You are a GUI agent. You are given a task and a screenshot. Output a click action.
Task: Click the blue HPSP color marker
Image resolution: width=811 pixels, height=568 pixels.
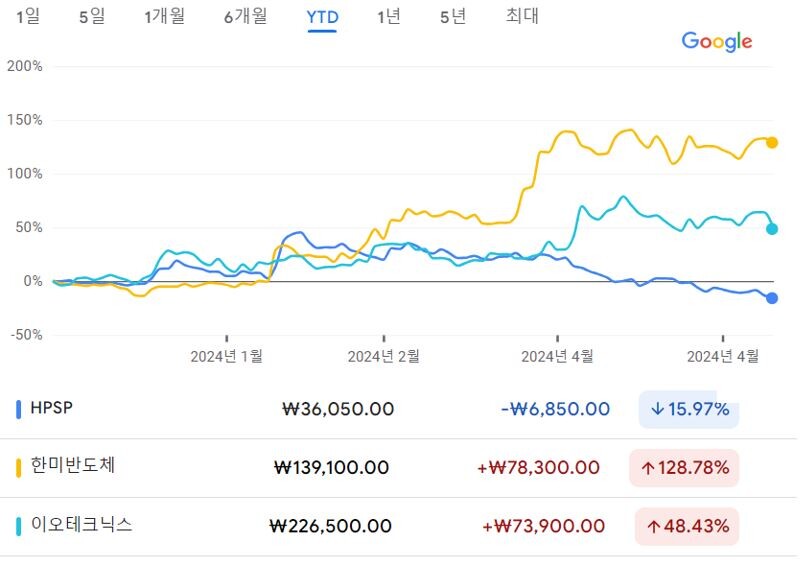19,409
